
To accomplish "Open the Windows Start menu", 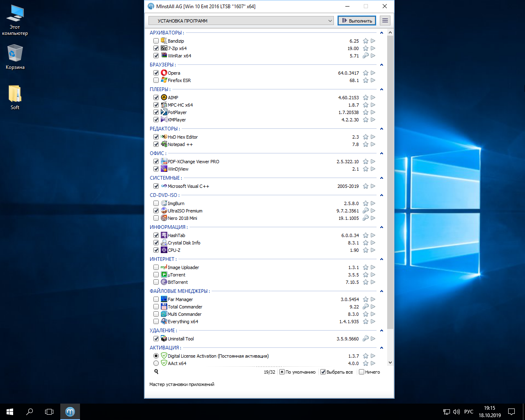I will coord(10,412).
